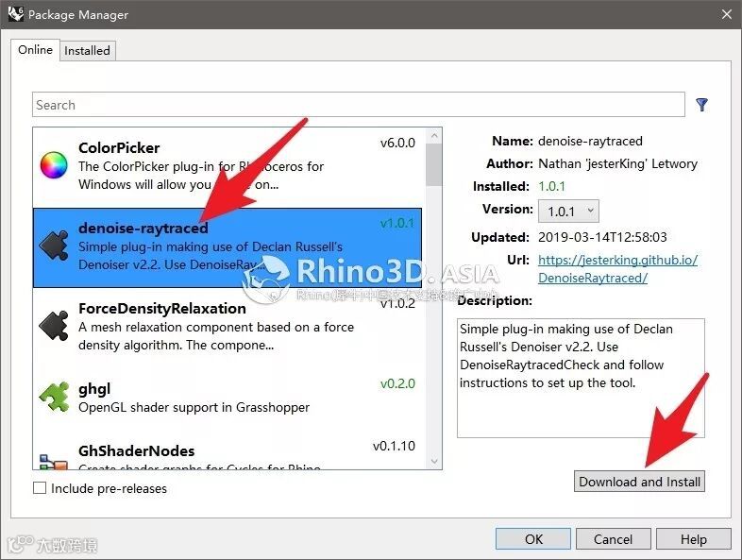Open the jesterking.github.io DenoiseRaytraced link

point(617,269)
